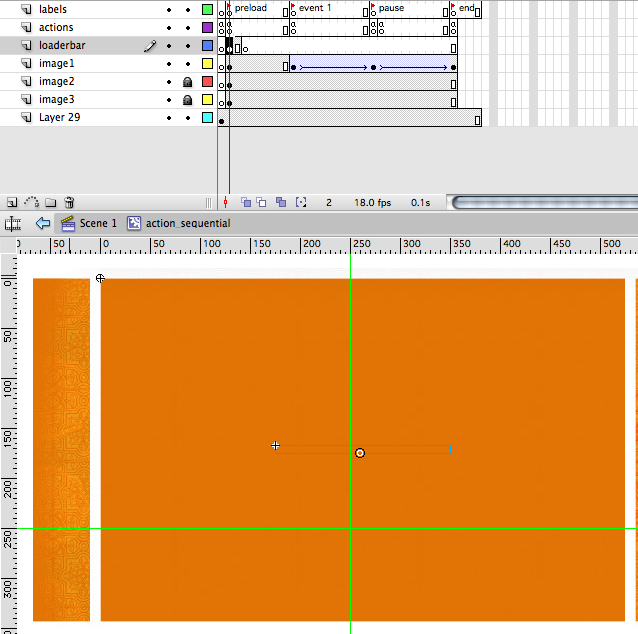Screen dimensions: 638x634
Task: Click the action_sequential breadcrumb label
Action: pos(188,223)
